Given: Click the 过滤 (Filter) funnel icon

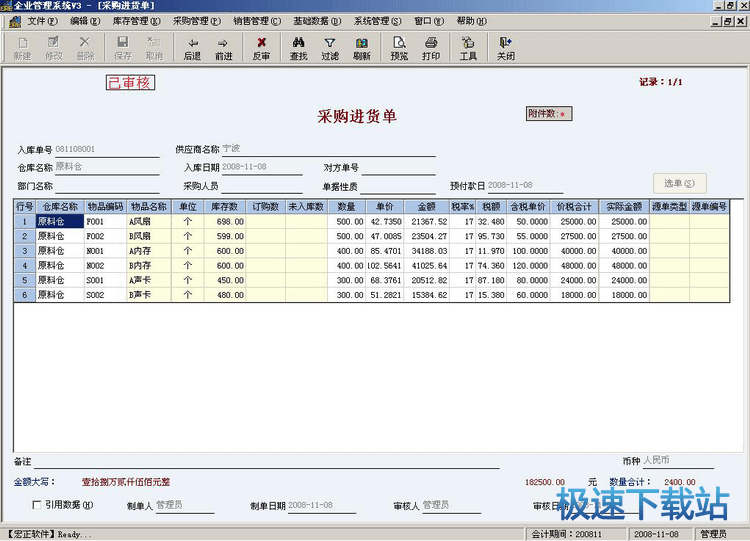Looking at the screenshot, I should [x=330, y=48].
